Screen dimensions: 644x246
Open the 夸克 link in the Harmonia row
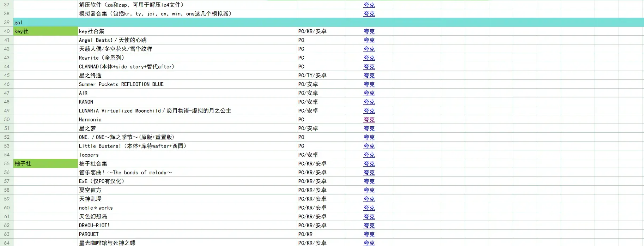click(369, 120)
